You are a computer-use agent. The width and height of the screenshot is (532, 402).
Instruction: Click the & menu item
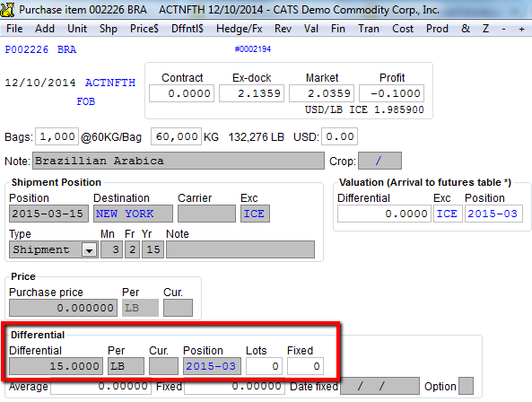466,29
